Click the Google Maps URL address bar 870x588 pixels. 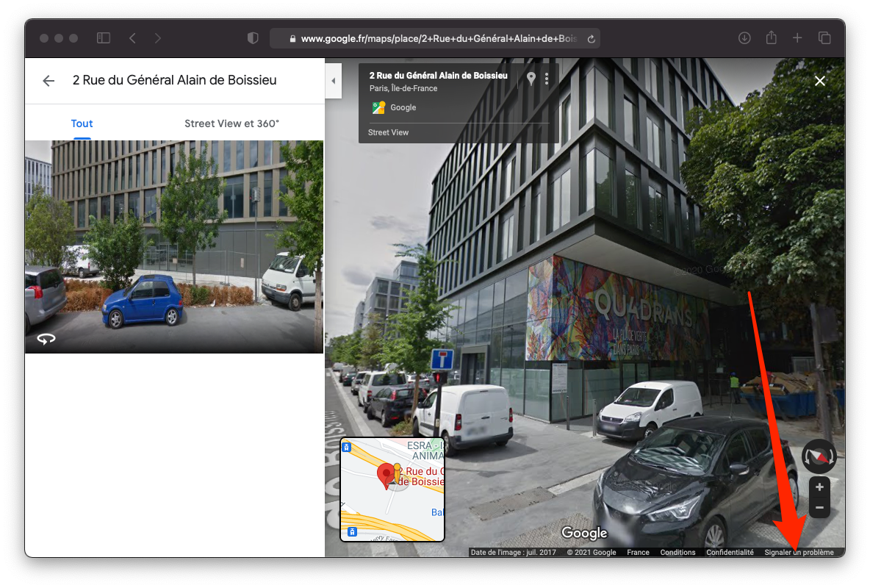pos(435,38)
